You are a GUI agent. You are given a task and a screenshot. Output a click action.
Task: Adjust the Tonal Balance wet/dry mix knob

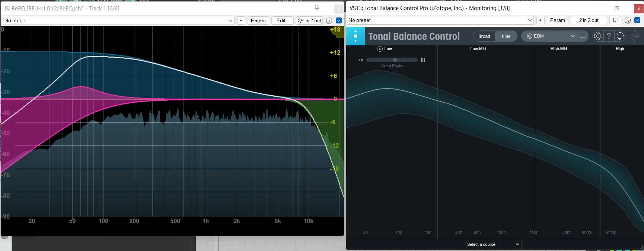click(628, 20)
